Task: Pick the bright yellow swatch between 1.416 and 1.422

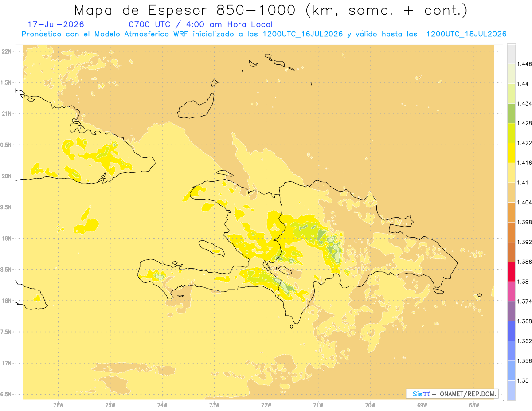Action: pyautogui.click(x=511, y=153)
